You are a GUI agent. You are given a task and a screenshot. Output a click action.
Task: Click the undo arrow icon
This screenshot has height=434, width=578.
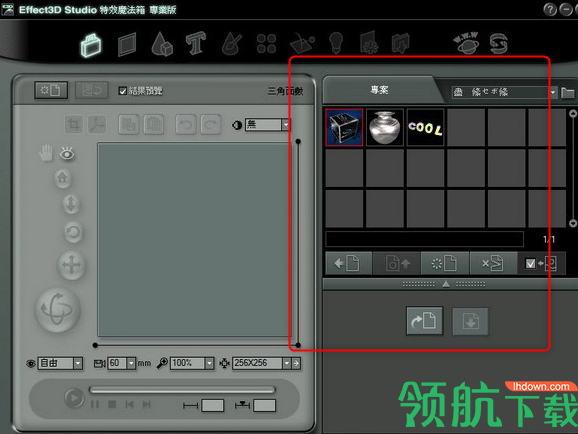pyautogui.click(x=186, y=125)
